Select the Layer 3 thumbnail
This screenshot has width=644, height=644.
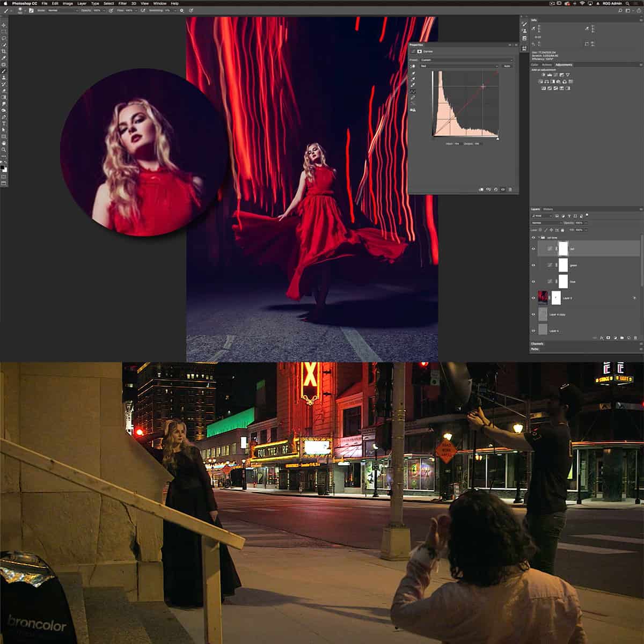(543, 298)
